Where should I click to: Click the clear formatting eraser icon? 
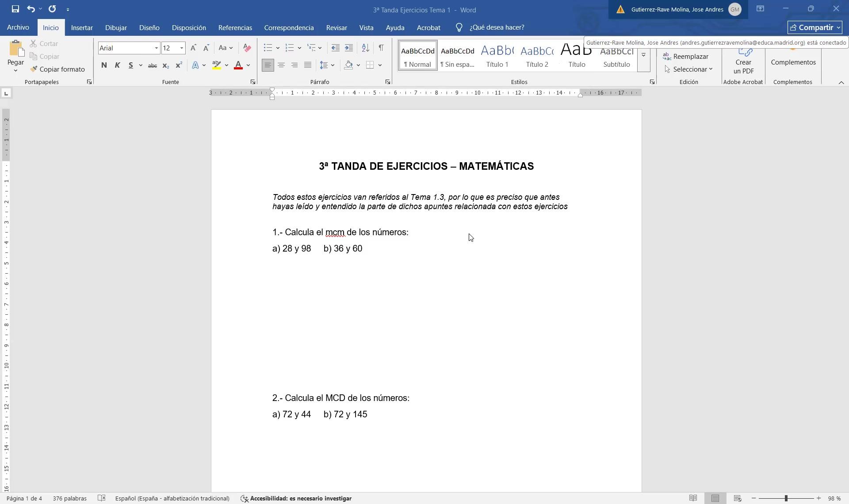[247, 48]
